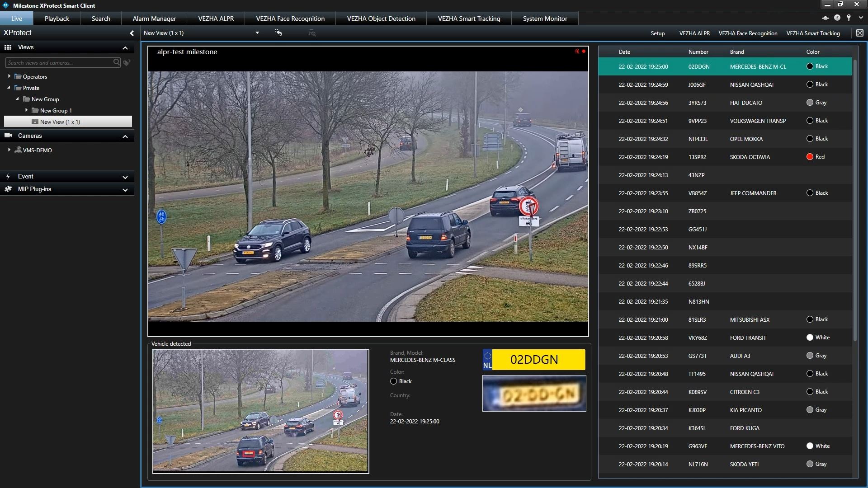Sort list by Brand column header
This screenshot has height=488, width=868.
(x=737, y=52)
